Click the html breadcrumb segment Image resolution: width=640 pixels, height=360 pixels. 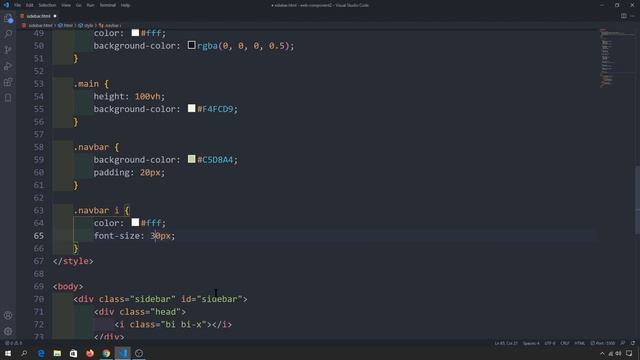click(x=68, y=25)
